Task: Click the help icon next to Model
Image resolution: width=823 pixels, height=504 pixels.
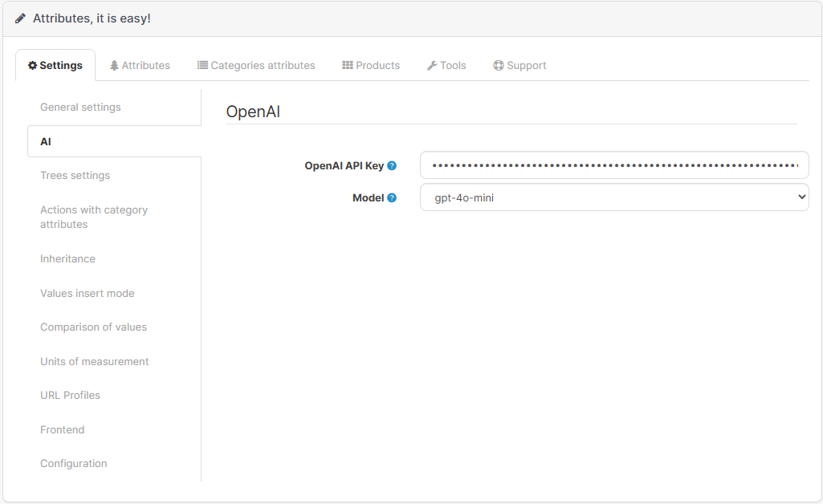Action: click(x=392, y=197)
